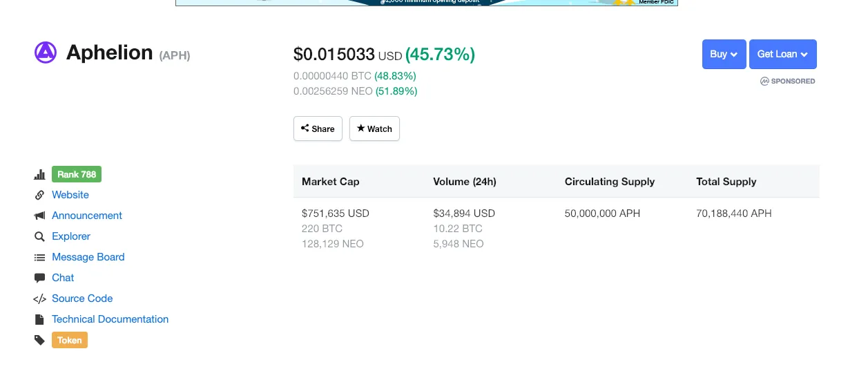This screenshot has height=389, width=868.
Task: Click the Total Supply column header
Action: (726, 182)
